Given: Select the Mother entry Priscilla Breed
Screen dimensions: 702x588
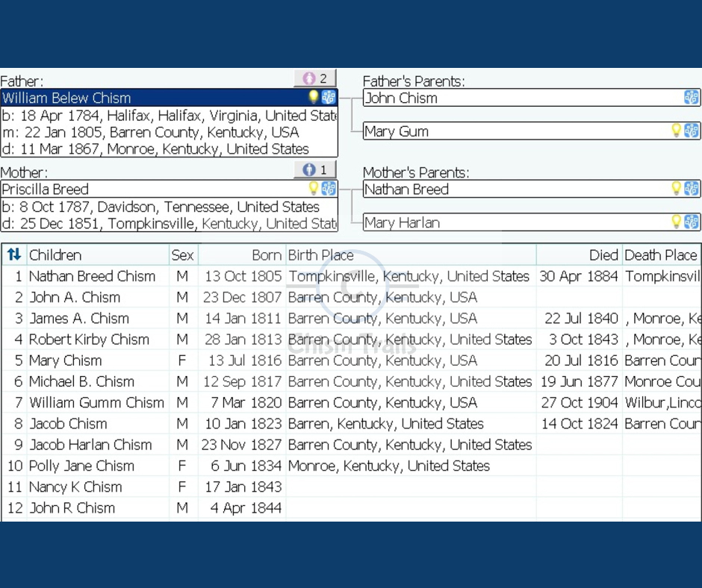Looking at the screenshot, I should [x=149, y=189].
